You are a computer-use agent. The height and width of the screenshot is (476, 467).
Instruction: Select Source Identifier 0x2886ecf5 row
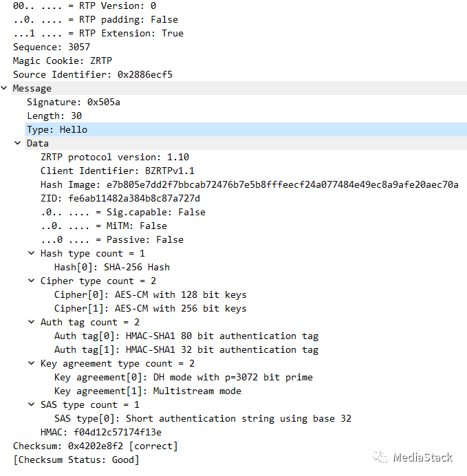click(x=92, y=74)
